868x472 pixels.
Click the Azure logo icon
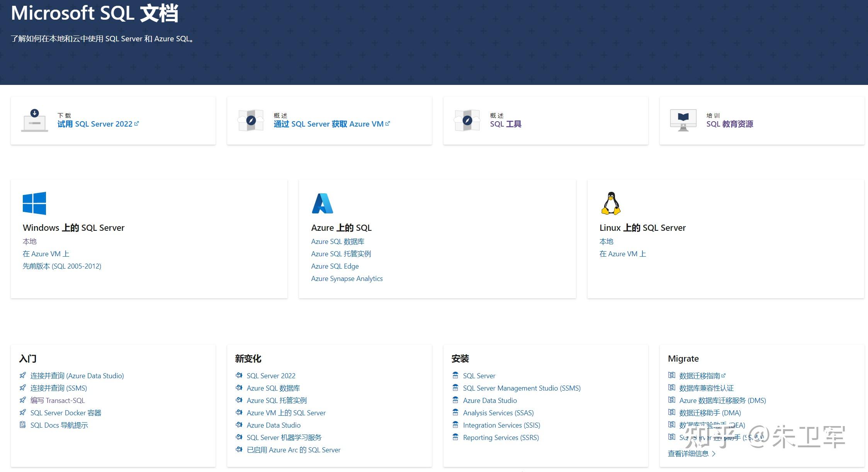pyautogui.click(x=322, y=203)
